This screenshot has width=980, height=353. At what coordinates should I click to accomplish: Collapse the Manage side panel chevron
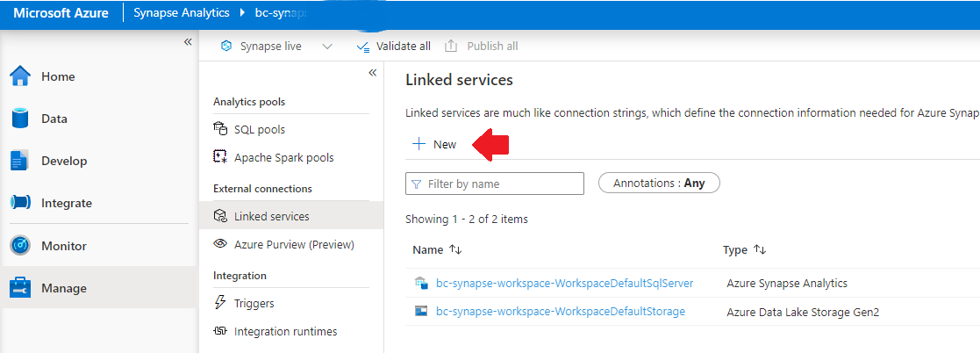click(373, 73)
